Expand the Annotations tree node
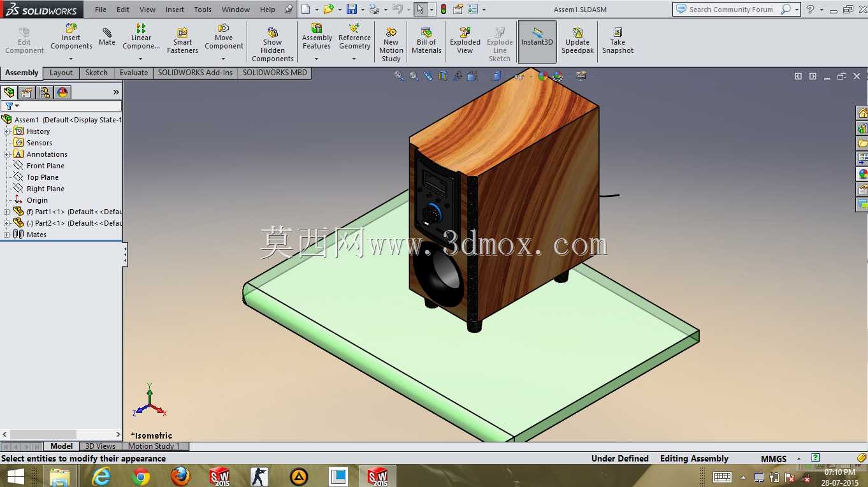This screenshot has width=868, height=487. [7, 154]
